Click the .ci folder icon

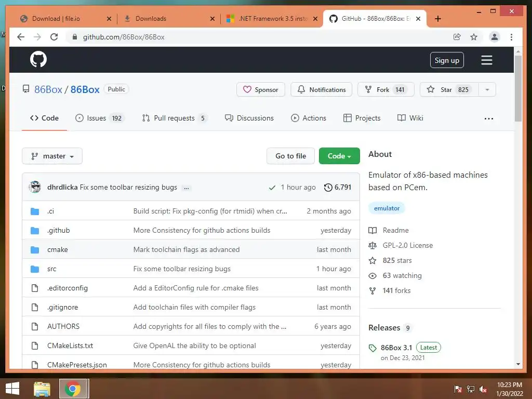tap(35, 211)
